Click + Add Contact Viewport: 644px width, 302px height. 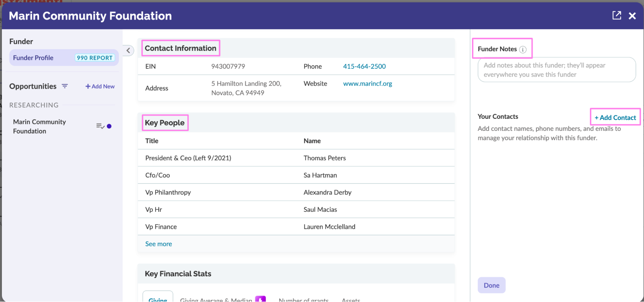coord(615,118)
